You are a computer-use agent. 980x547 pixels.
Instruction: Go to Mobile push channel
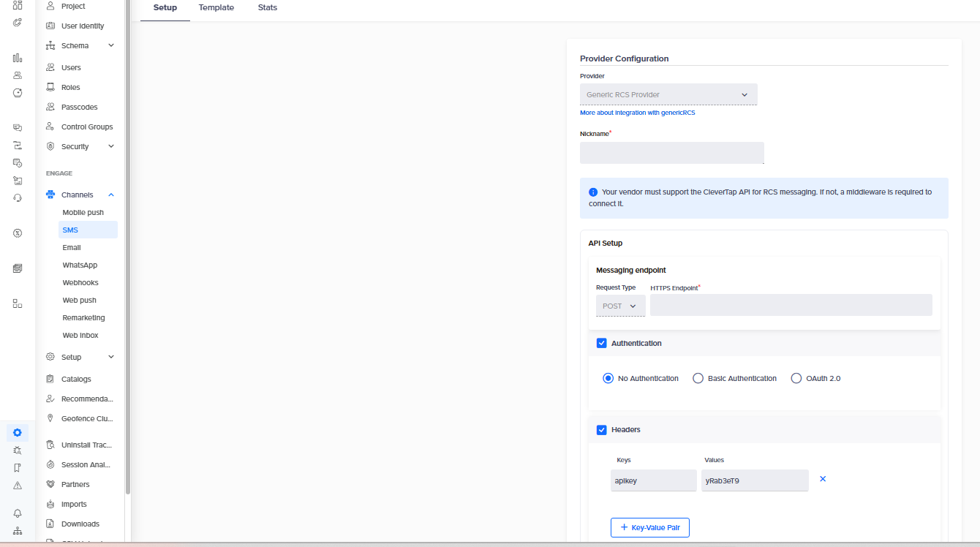click(x=83, y=212)
